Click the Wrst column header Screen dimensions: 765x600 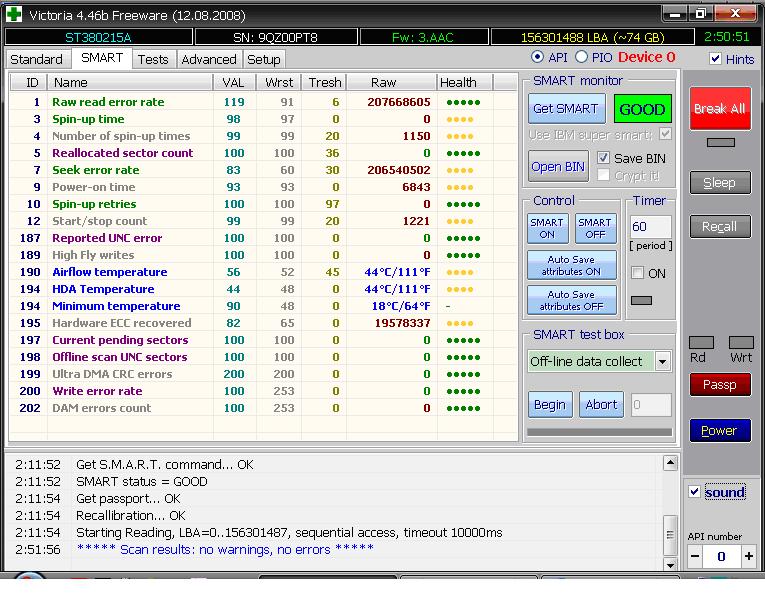[x=279, y=82]
